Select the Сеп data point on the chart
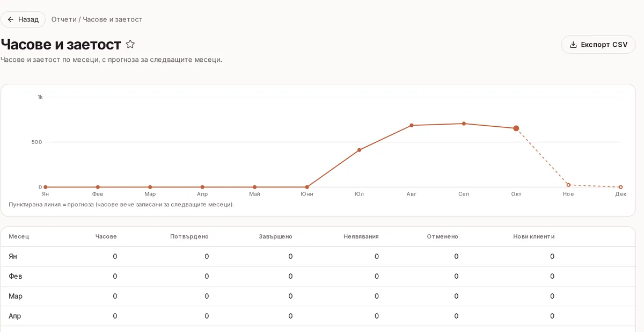 click(464, 124)
